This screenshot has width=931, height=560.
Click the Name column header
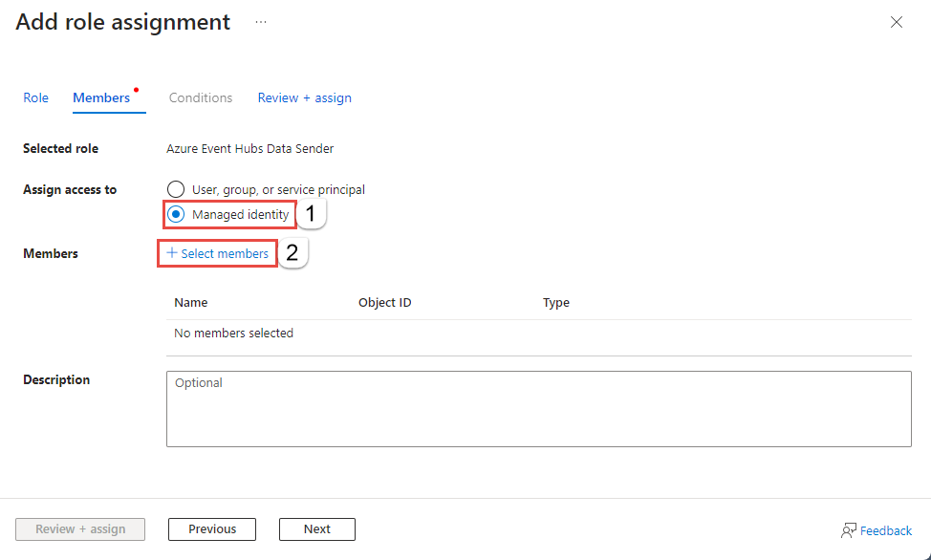(191, 302)
